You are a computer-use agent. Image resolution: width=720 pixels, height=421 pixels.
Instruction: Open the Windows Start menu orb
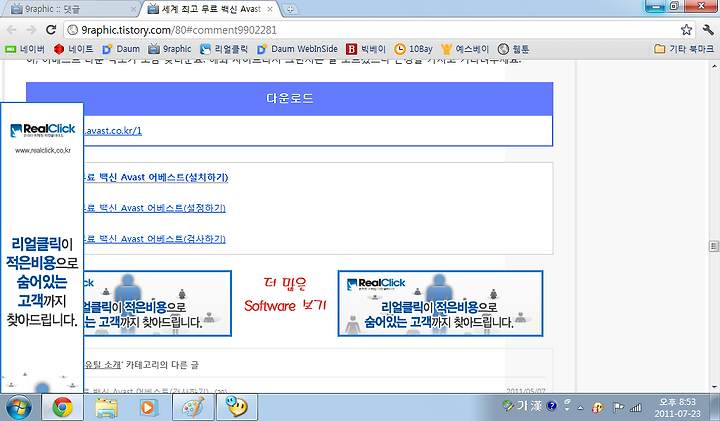(19, 407)
